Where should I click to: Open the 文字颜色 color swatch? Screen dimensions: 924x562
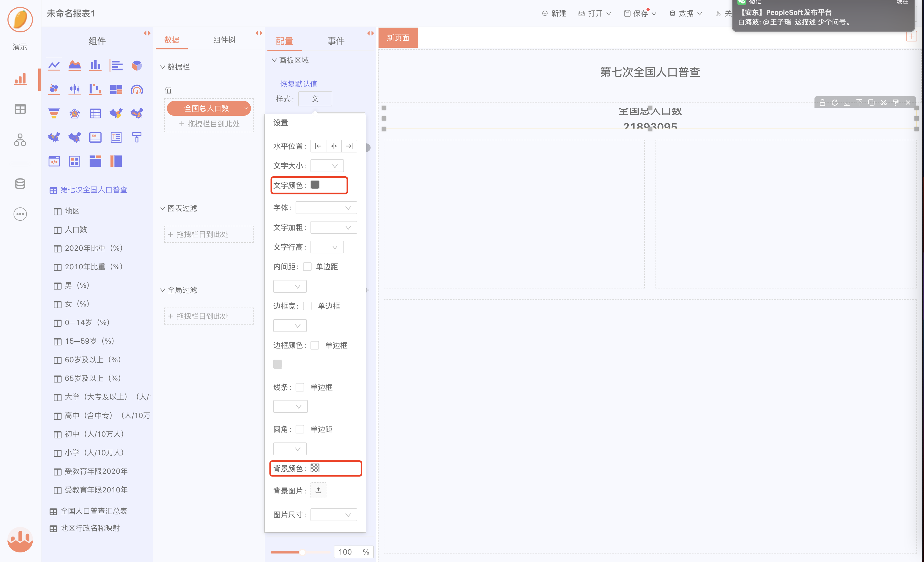(x=315, y=185)
